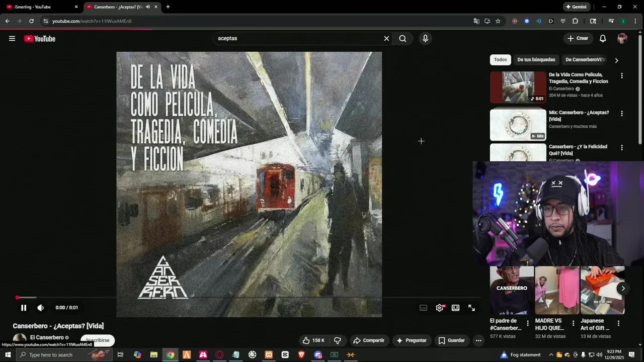The width and height of the screenshot is (644, 362).
Task: Open the YouTube guide hamburger menu
Action: [12, 39]
